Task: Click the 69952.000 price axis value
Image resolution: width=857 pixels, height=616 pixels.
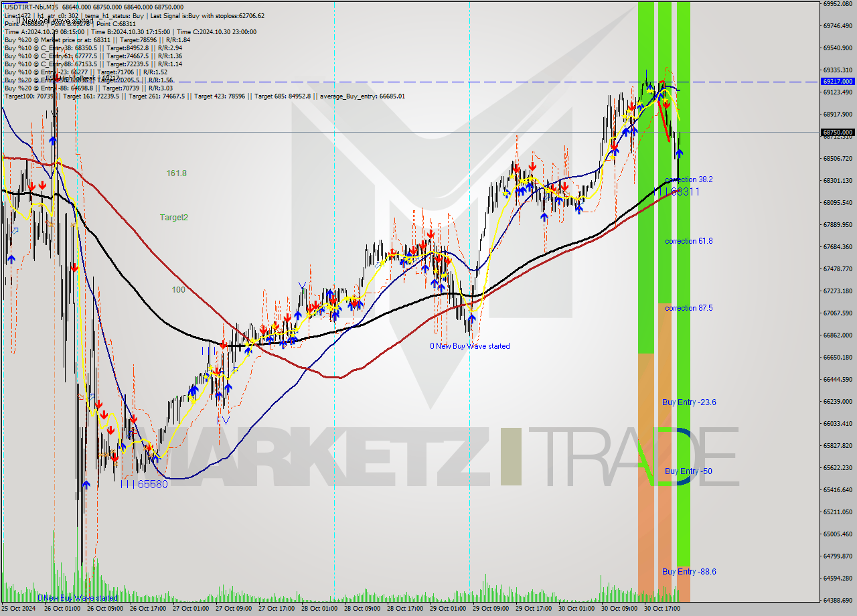Action: tap(838, 4)
